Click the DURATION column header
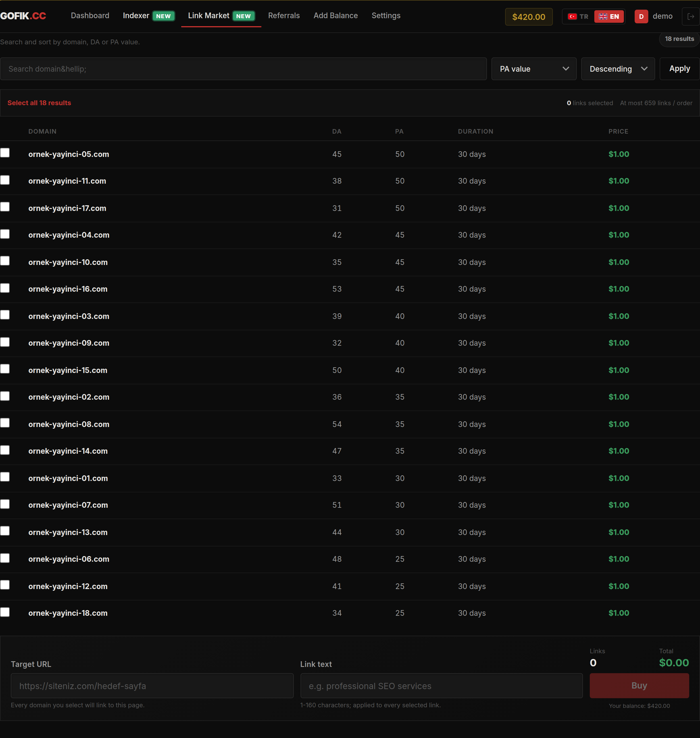Screen dimensions: 700x738 [475, 131]
